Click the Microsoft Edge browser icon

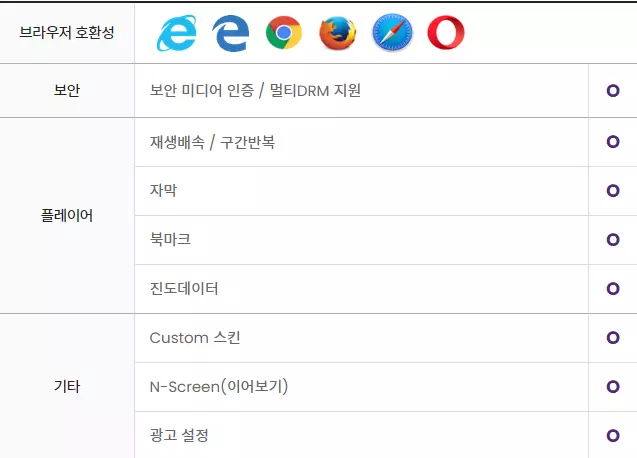tap(230, 33)
